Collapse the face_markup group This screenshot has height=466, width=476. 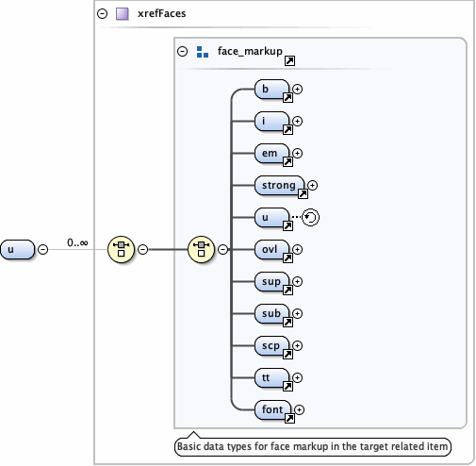pyautogui.click(x=182, y=51)
